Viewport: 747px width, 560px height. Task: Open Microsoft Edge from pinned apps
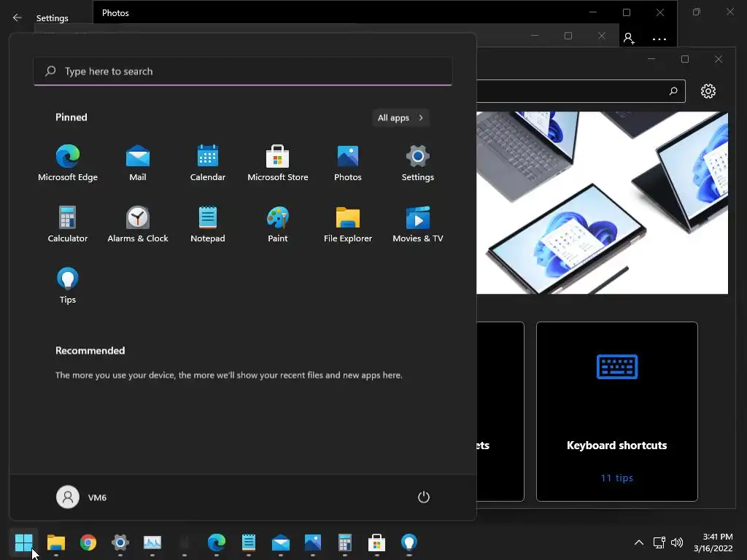point(68,163)
